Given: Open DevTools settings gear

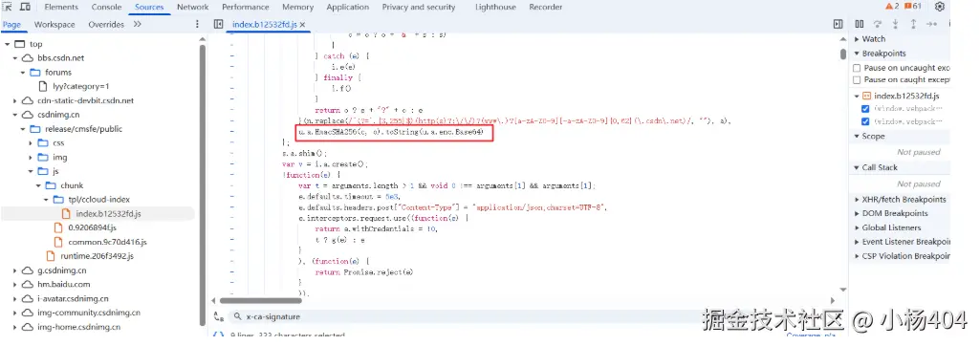Looking at the screenshot, I should tap(940, 7).
